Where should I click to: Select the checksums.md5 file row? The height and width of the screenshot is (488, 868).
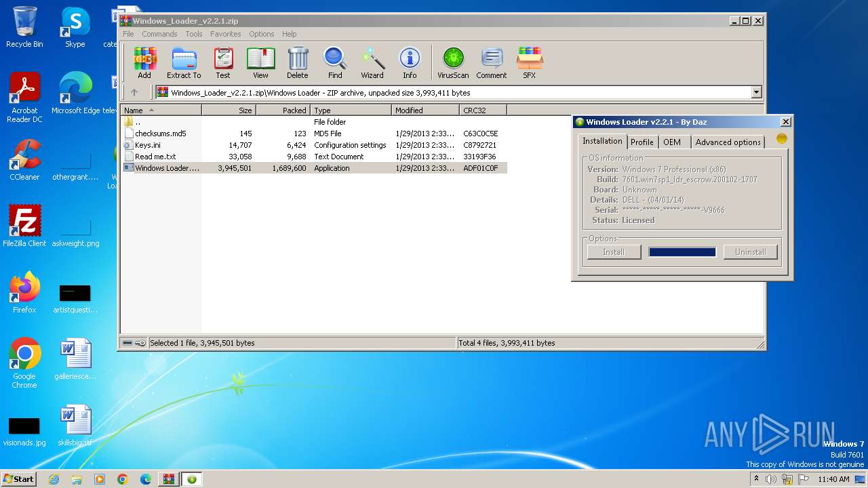point(314,134)
